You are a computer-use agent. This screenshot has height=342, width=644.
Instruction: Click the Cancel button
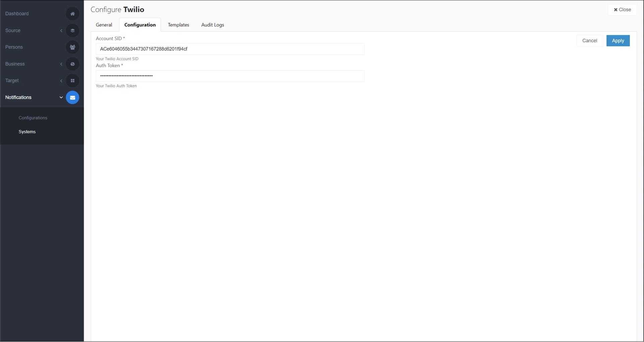590,41
